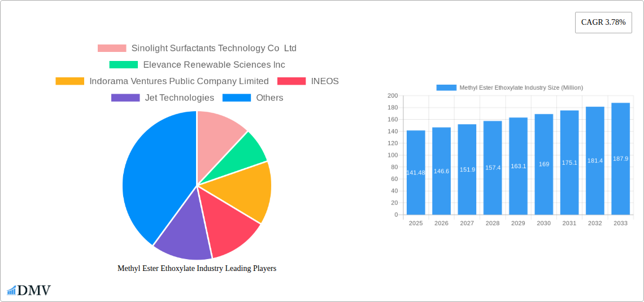This screenshot has height=302, width=644.
Task: Click the Jet Technologies legend label
Action: (x=180, y=98)
